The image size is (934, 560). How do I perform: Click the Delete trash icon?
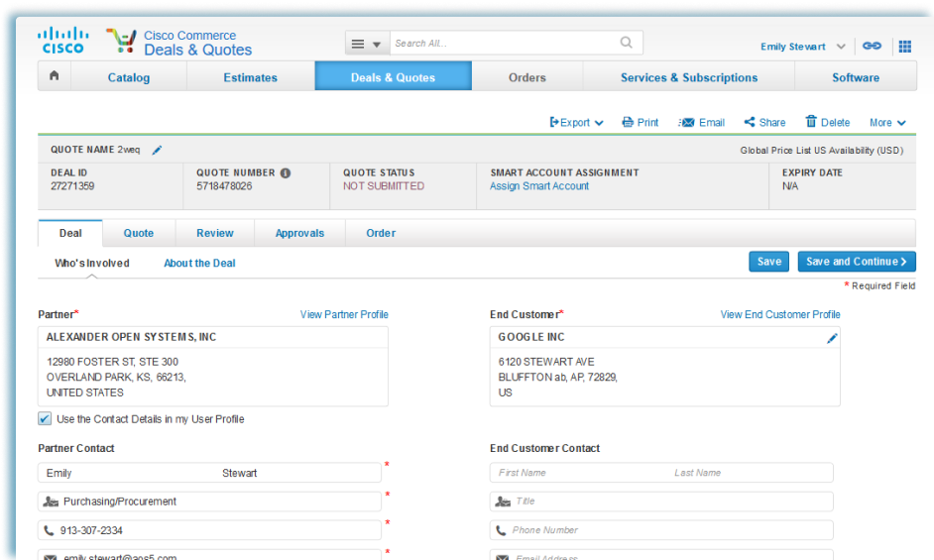[x=811, y=122]
